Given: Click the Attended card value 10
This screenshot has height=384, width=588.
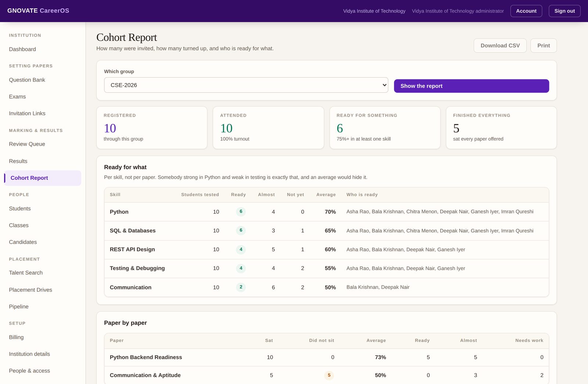Looking at the screenshot, I should [226, 128].
